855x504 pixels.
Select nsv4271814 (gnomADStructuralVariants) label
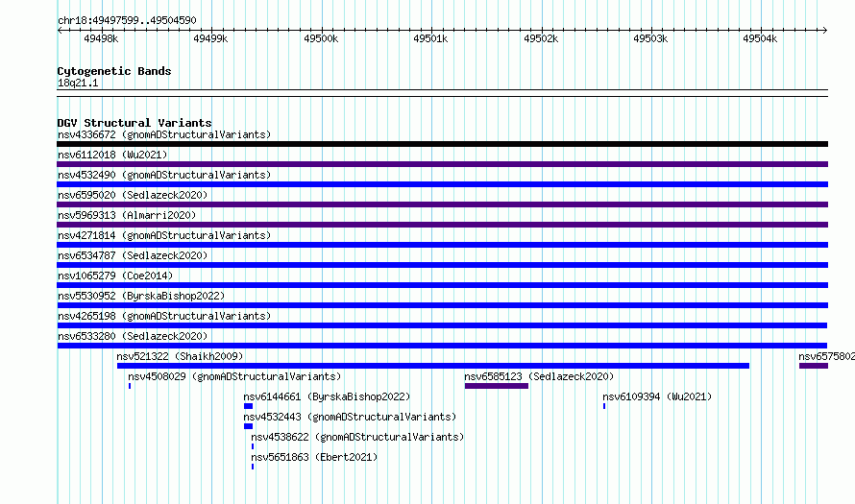coord(164,235)
